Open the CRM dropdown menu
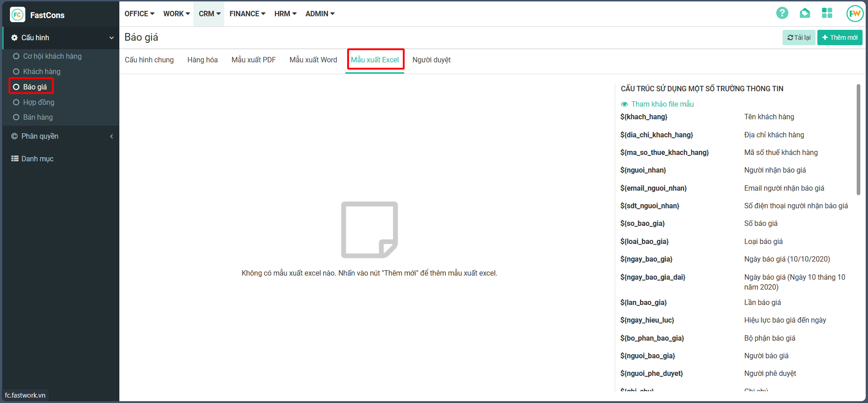 209,14
